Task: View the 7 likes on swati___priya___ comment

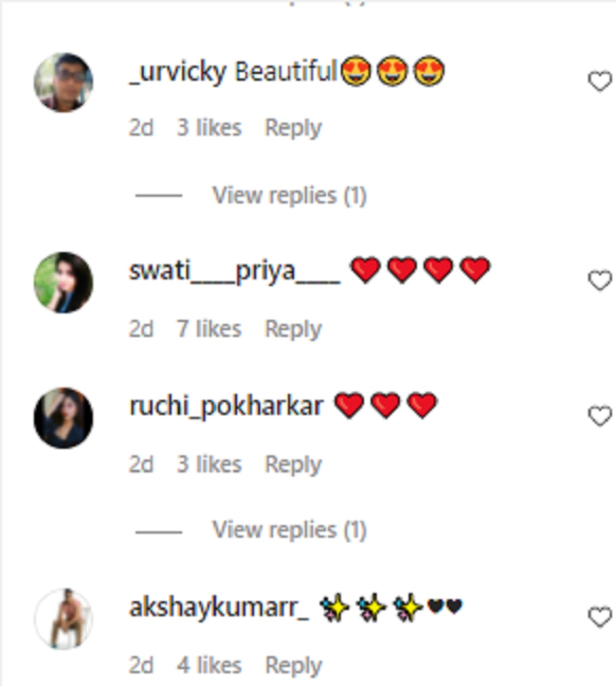Action: coord(209,329)
